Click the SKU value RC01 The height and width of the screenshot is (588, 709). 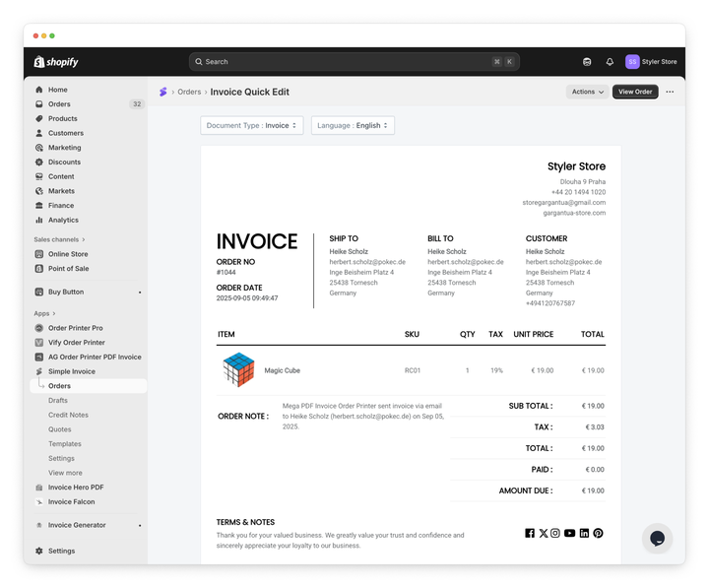tap(413, 370)
